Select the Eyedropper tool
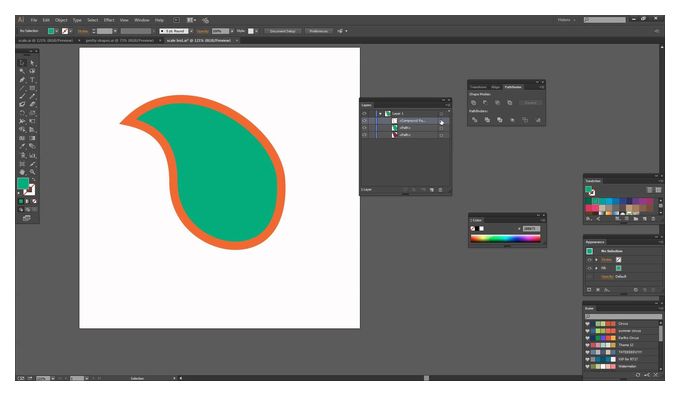Screen dimensions: 680x396 click(x=22, y=147)
